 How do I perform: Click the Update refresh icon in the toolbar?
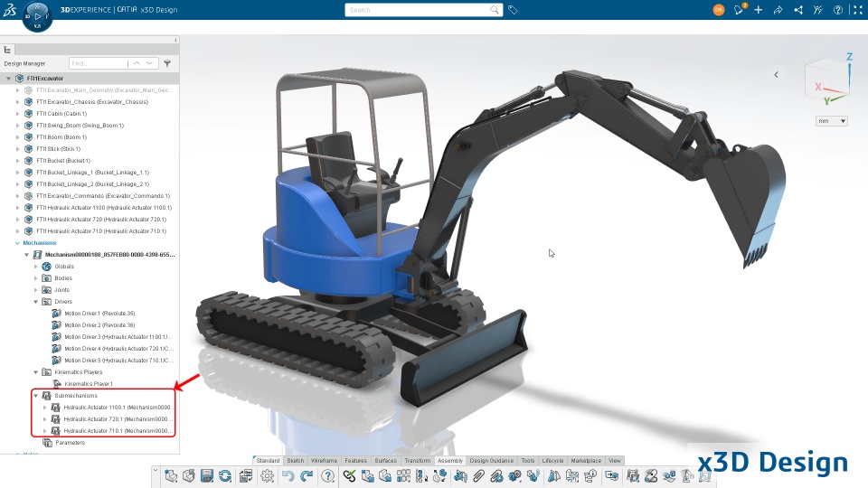[225, 476]
